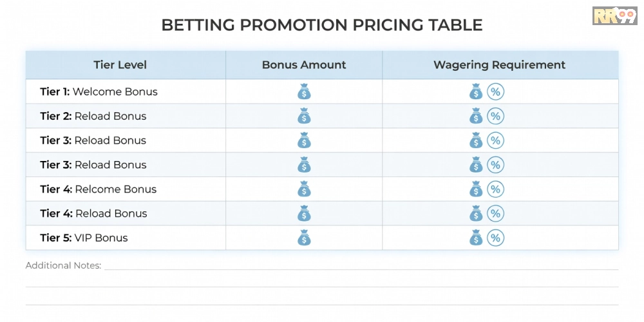Select the Tier 4: Relcome Bonus label

click(98, 189)
